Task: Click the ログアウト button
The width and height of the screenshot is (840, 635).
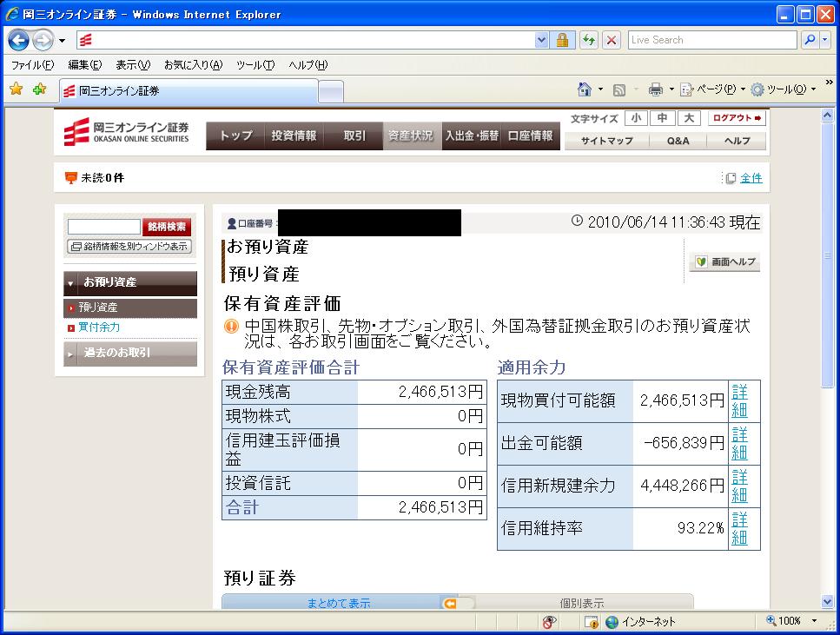Action: 737,118
